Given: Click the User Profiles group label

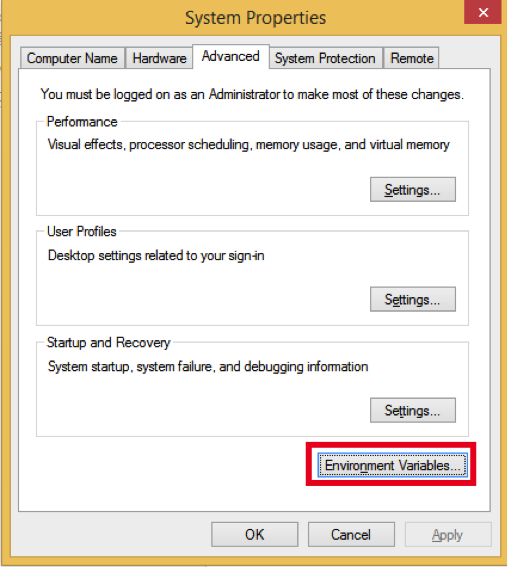Looking at the screenshot, I should click(82, 231).
